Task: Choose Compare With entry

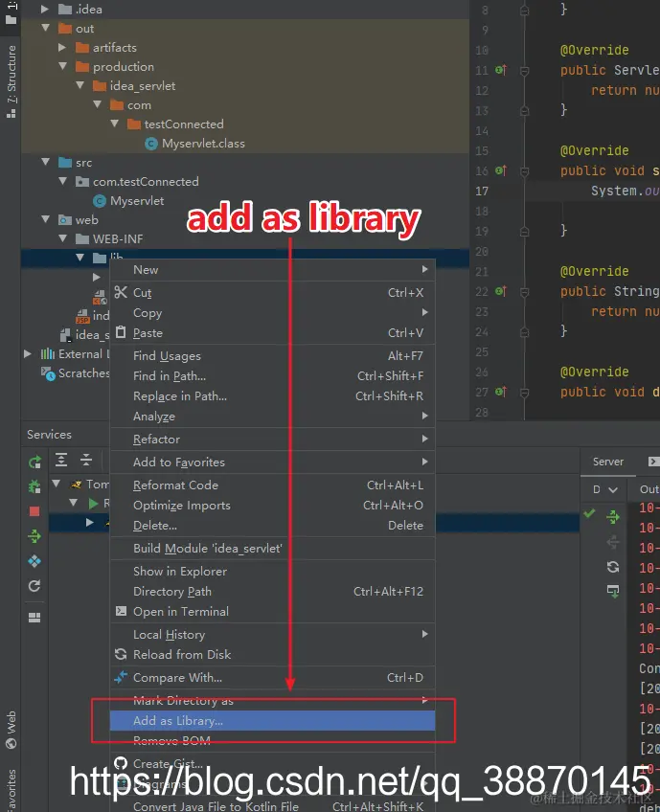Action: click(x=272, y=677)
